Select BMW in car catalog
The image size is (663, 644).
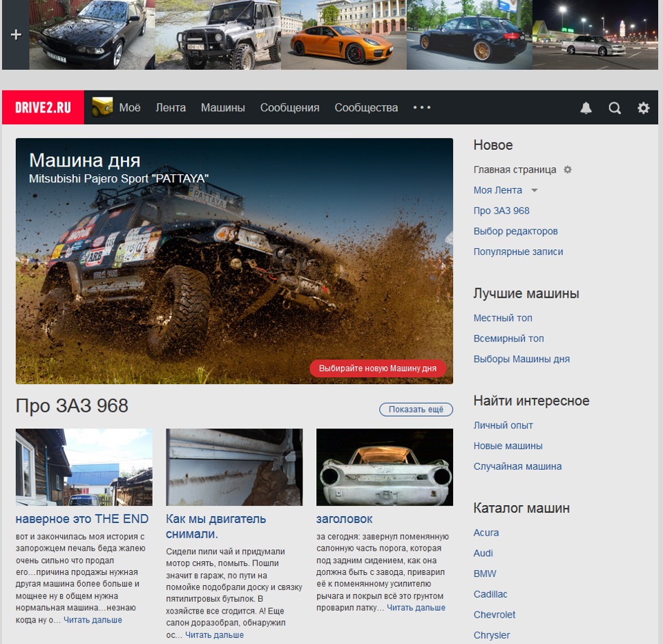point(485,574)
